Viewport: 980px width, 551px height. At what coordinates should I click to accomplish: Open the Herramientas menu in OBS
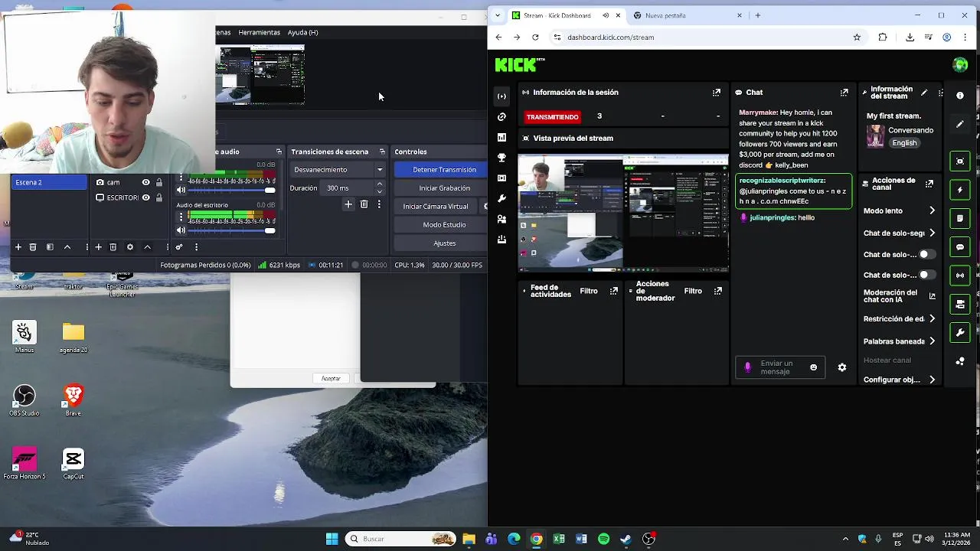click(259, 32)
